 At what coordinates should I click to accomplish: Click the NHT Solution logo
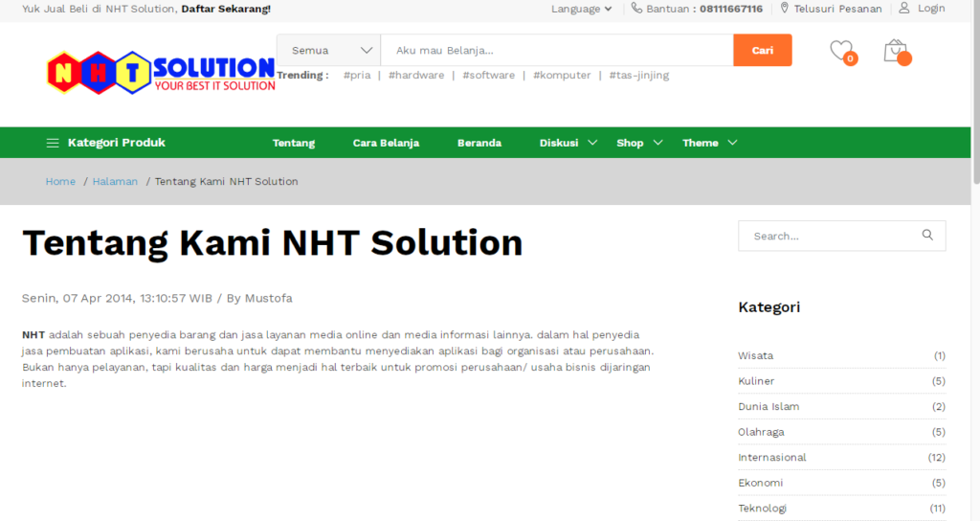(161, 71)
